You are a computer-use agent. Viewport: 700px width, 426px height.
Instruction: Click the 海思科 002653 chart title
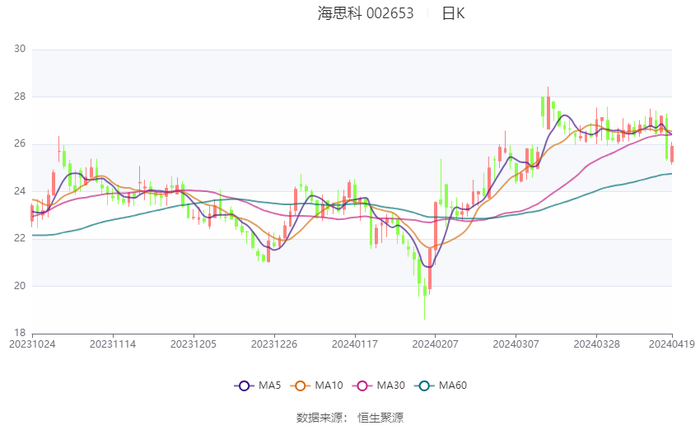point(366,14)
